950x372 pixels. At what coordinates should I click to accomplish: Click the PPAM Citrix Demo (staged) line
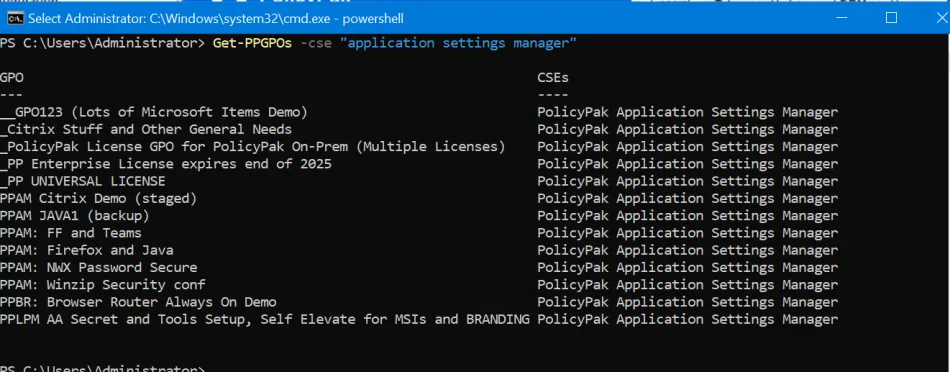(99, 199)
